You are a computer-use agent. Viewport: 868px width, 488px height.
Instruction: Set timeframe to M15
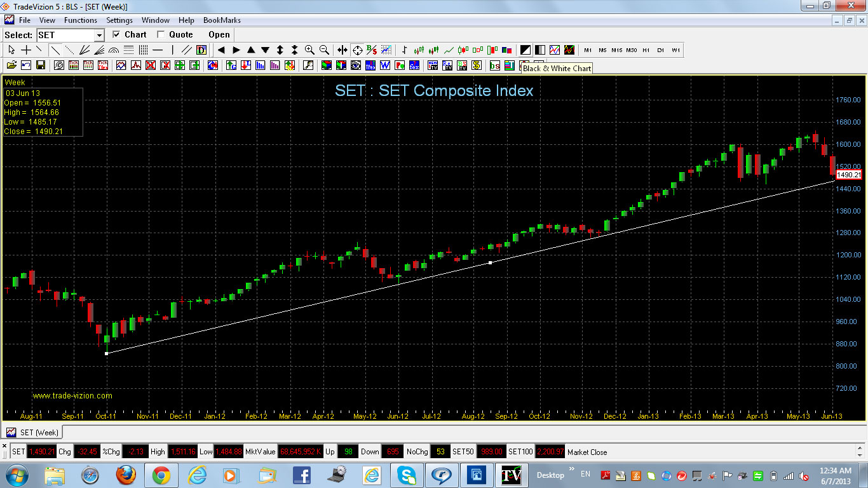tap(617, 50)
